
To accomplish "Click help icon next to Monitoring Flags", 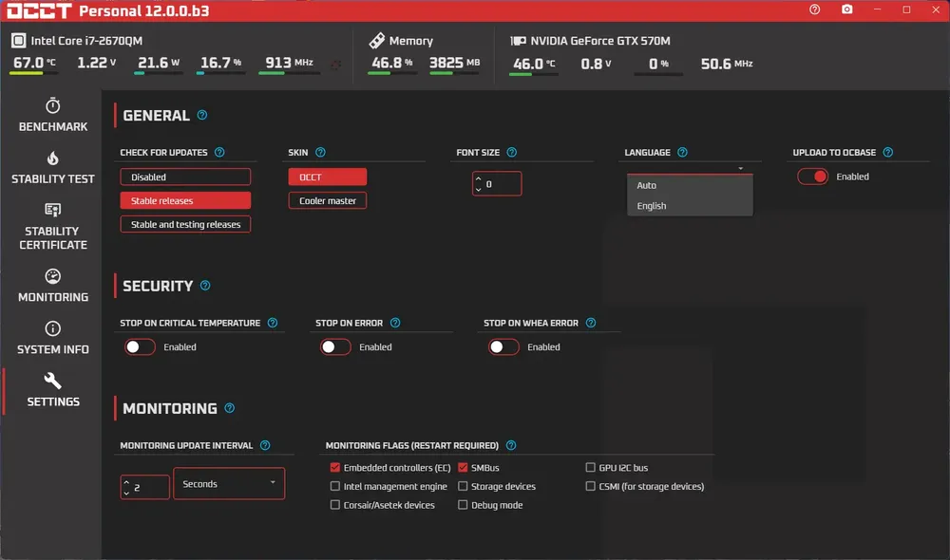I will [511, 445].
